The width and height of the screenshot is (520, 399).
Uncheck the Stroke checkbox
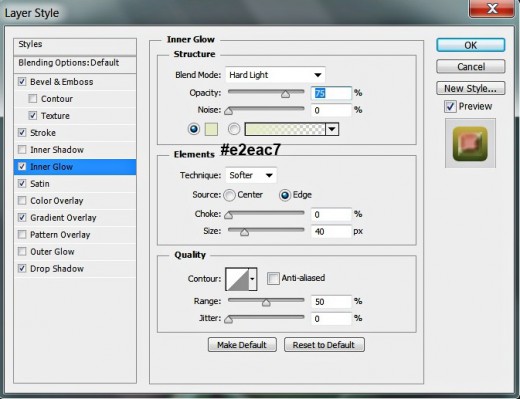22,133
